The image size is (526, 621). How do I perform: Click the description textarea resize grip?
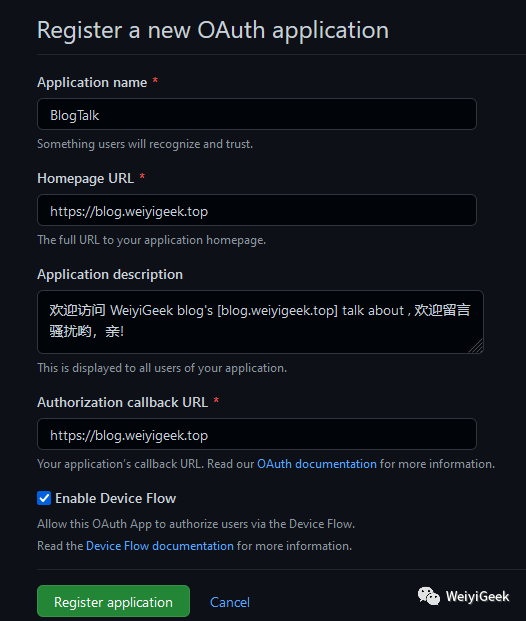pos(476,346)
